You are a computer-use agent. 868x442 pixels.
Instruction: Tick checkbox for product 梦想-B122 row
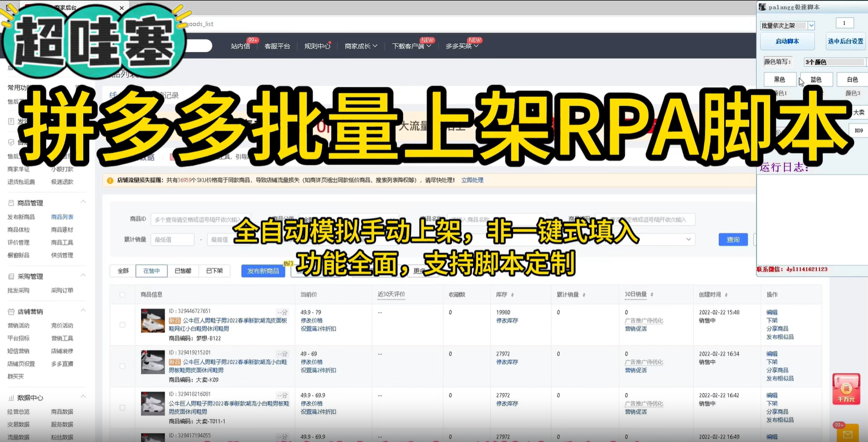click(122, 325)
